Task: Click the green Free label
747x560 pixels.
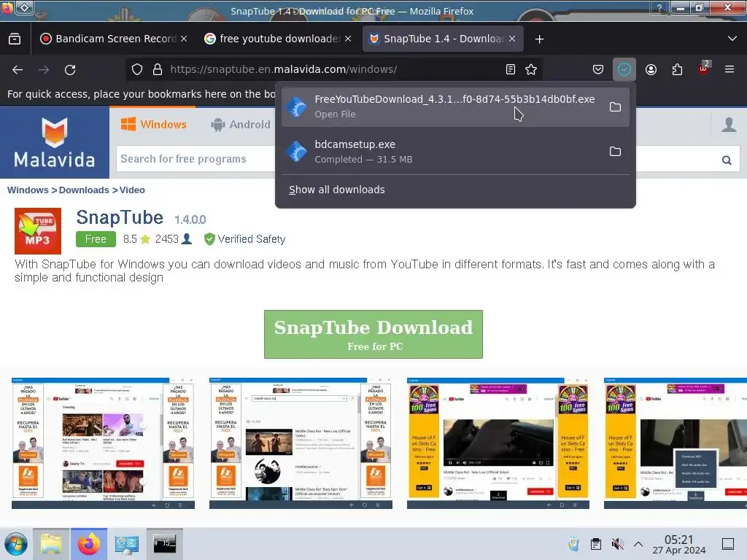Action: (x=96, y=239)
